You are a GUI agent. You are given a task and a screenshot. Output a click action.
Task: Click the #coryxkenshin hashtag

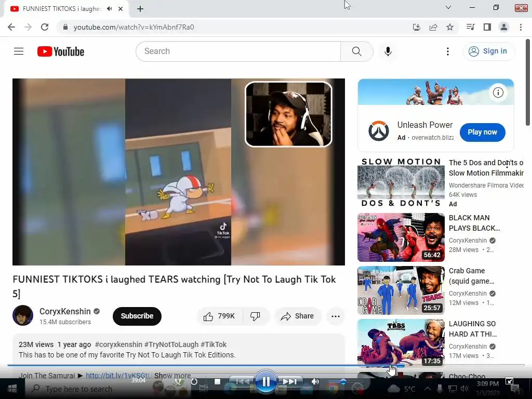tap(118, 344)
